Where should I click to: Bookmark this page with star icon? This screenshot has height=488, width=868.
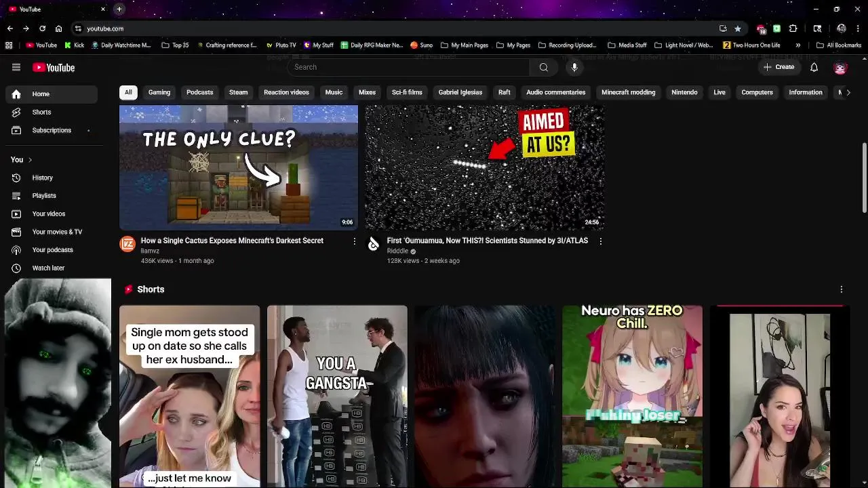point(738,28)
